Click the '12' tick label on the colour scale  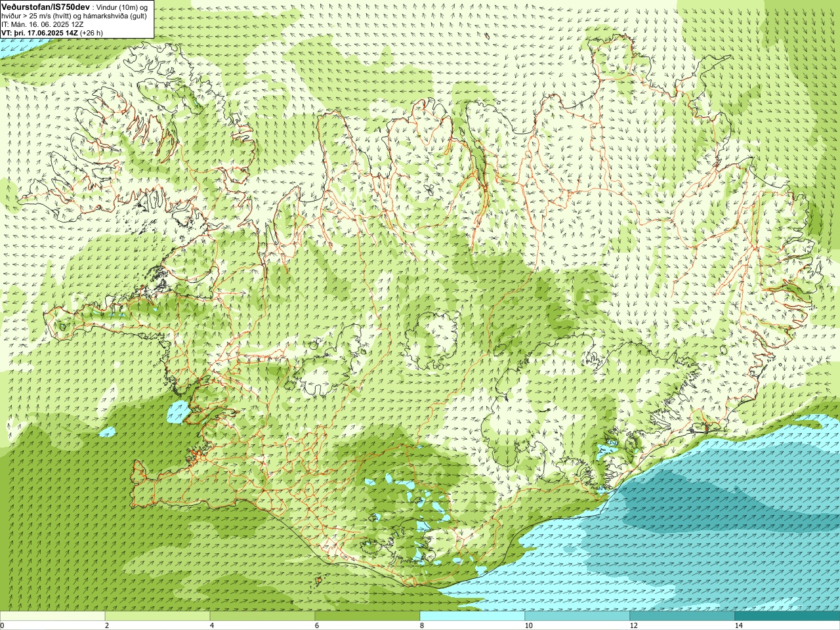tap(633, 625)
